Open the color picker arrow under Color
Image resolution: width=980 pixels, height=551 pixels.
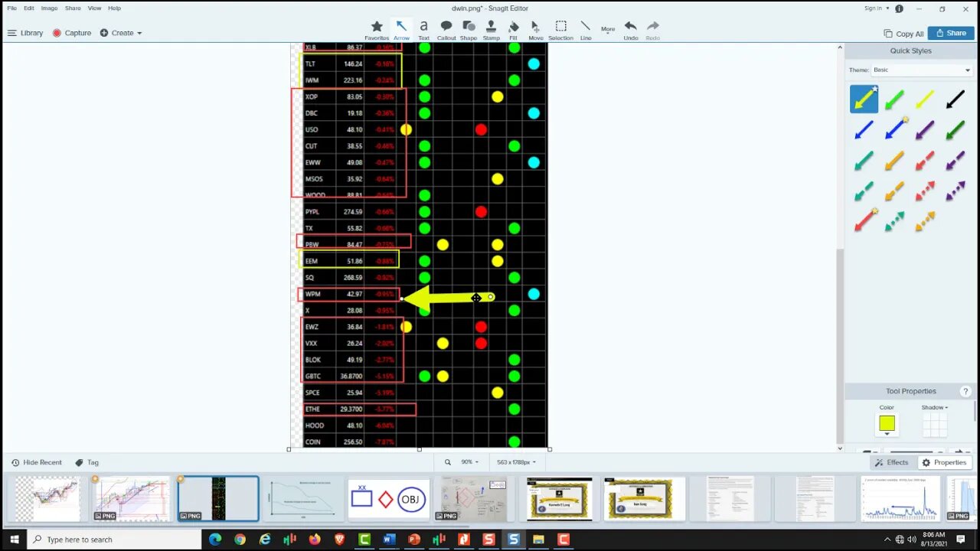click(887, 434)
